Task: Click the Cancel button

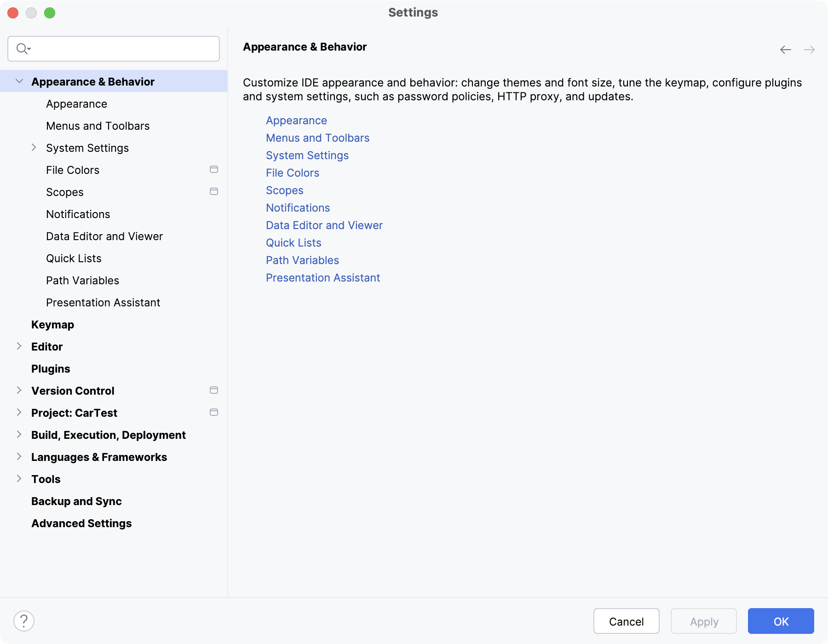Action: 626,621
